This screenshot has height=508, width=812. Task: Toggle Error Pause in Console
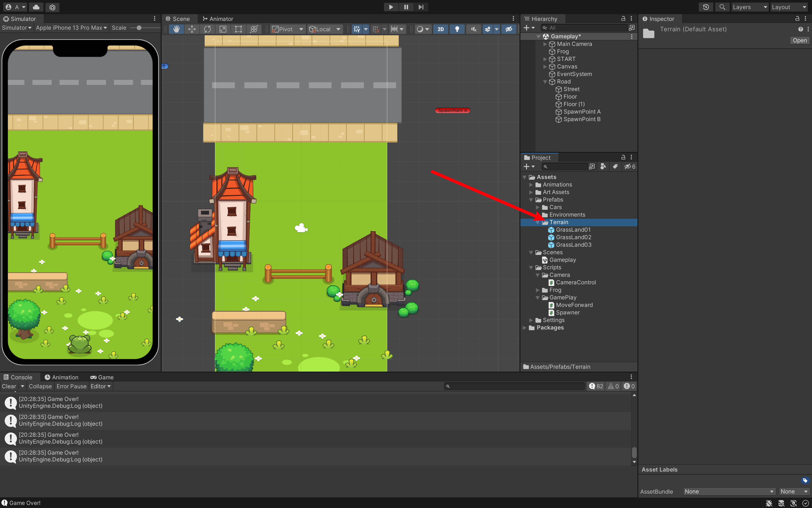tap(71, 386)
